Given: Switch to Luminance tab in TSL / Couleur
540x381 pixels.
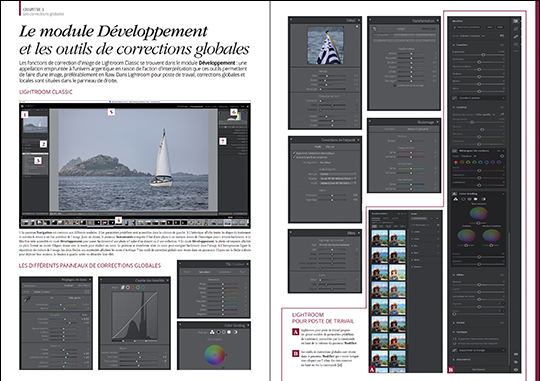Looking at the screenshot, I should point(225,272).
